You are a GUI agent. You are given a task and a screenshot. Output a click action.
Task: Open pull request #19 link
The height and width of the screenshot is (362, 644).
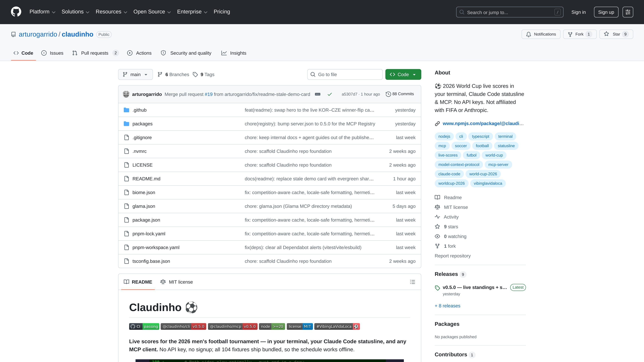click(x=208, y=94)
